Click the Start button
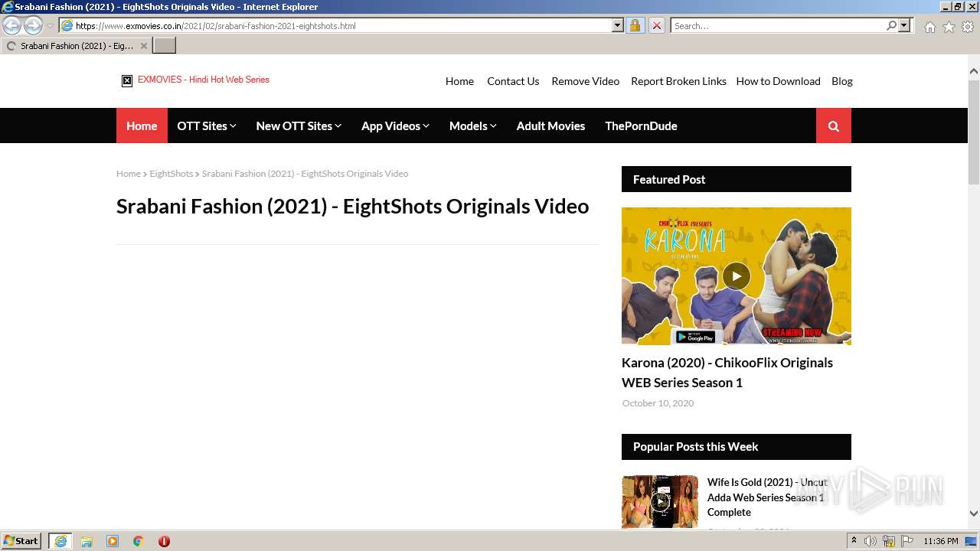The height and width of the screenshot is (551, 980). click(21, 541)
